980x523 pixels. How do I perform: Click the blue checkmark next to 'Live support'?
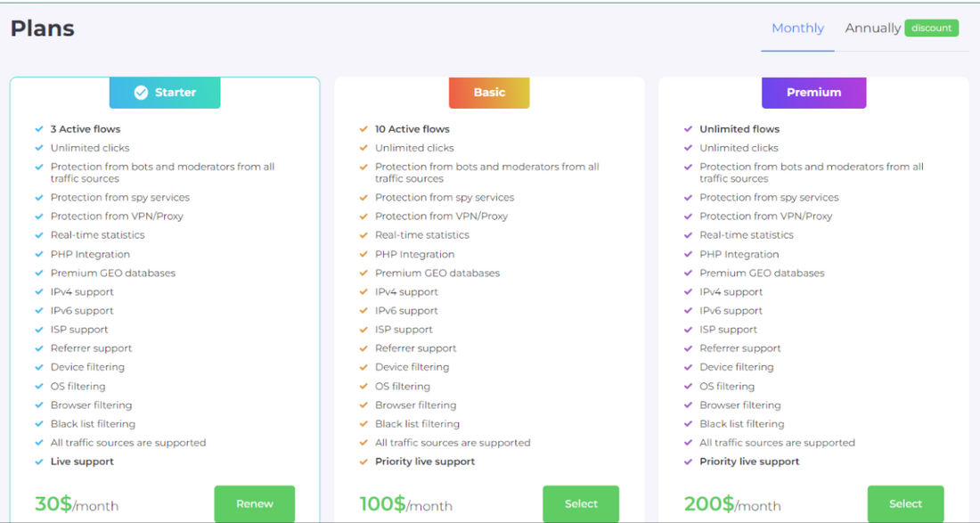[39, 462]
